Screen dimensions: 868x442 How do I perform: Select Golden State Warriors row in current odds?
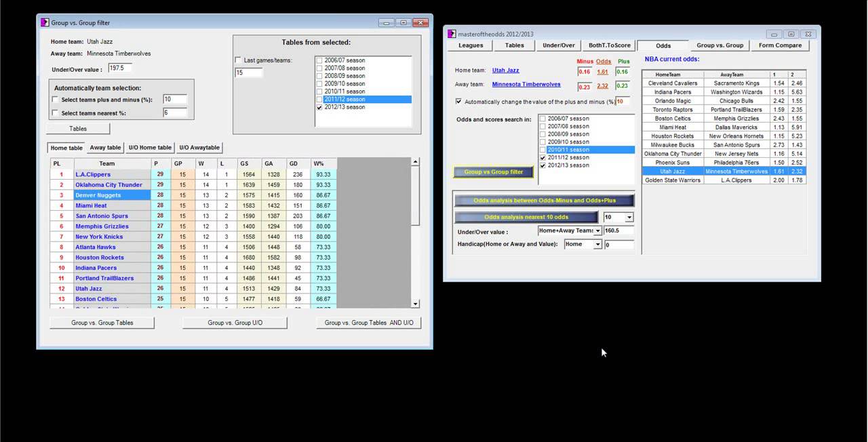[x=724, y=180]
